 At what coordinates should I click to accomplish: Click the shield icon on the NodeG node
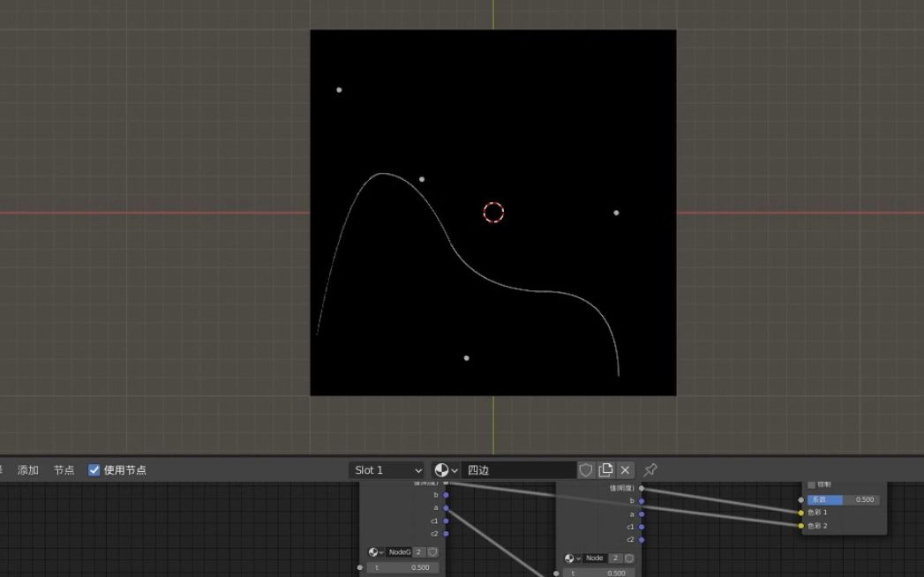432,552
